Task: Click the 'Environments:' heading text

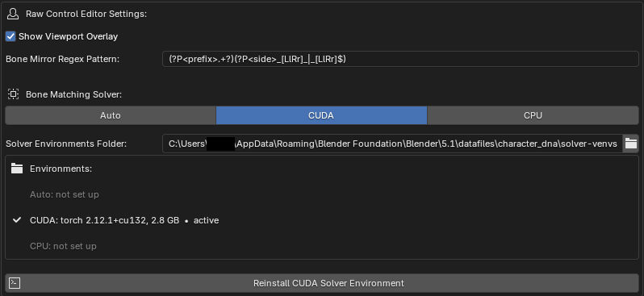Action: point(61,169)
